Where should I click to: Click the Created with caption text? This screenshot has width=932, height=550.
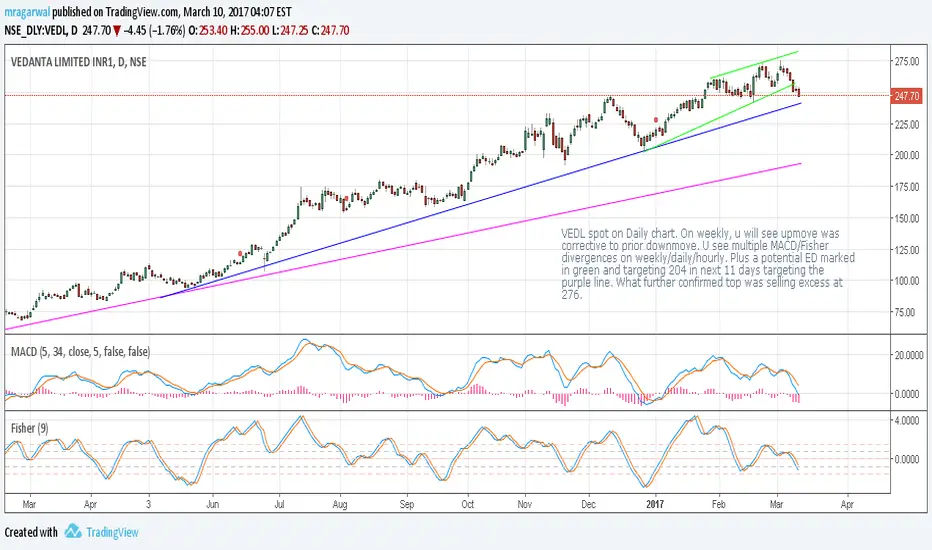coord(31,532)
